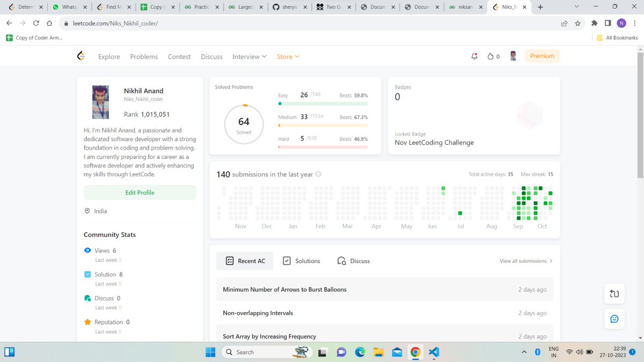This screenshot has height=362, width=644.
Task: Reload the page with browser refresh icon
Action: (x=36, y=24)
